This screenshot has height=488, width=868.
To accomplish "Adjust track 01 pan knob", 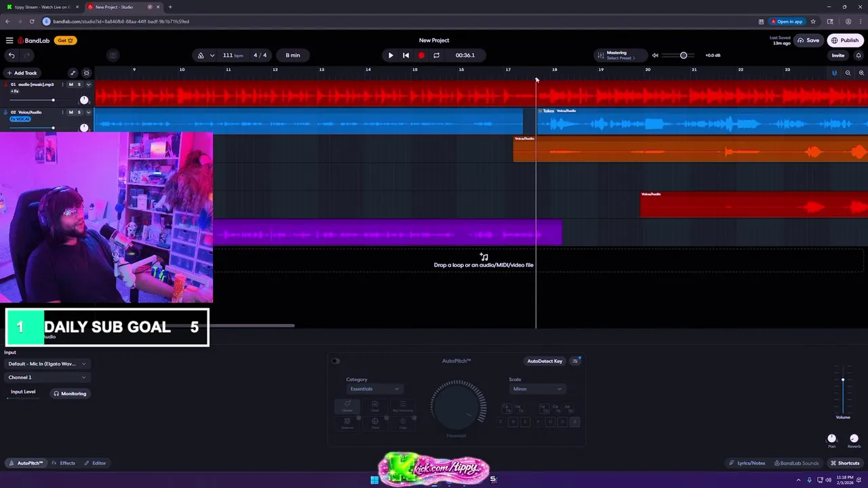I will [x=84, y=100].
